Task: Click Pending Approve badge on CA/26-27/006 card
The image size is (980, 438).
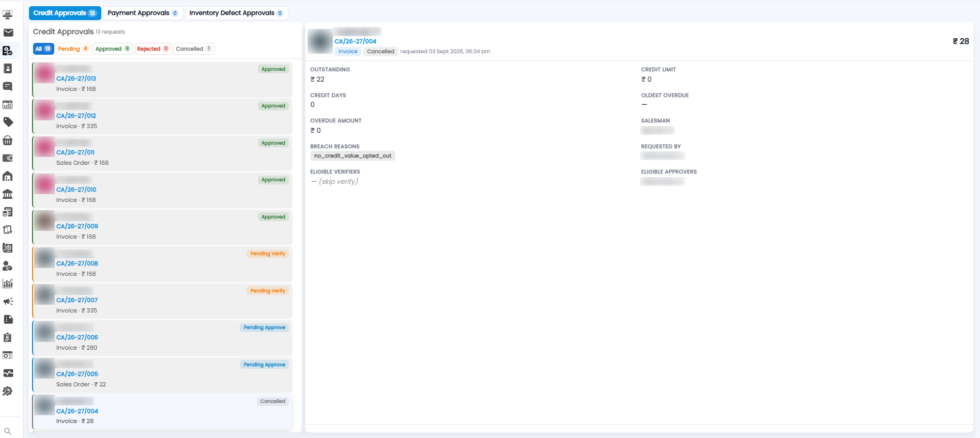Action: 265,327
